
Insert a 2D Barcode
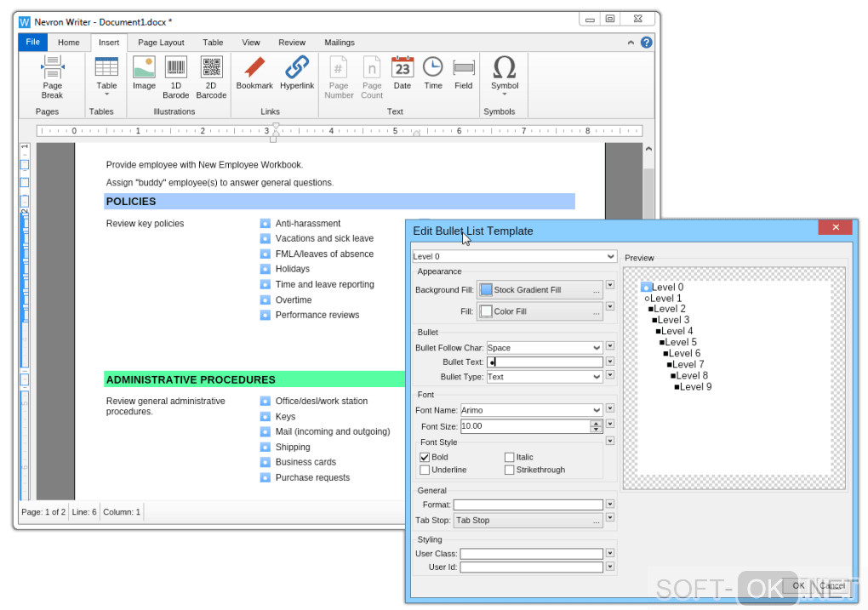(x=211, y=77)
